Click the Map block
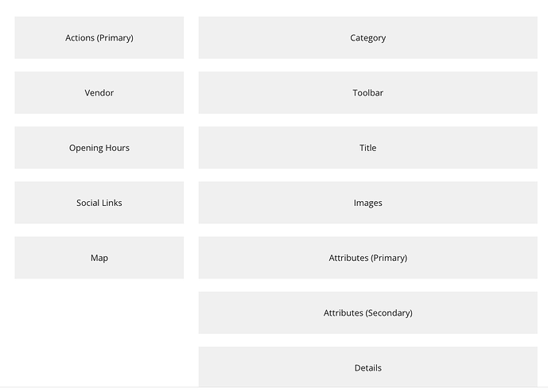Screen dimensions: 548x392 pyautogui.click(x=99, y=258)
